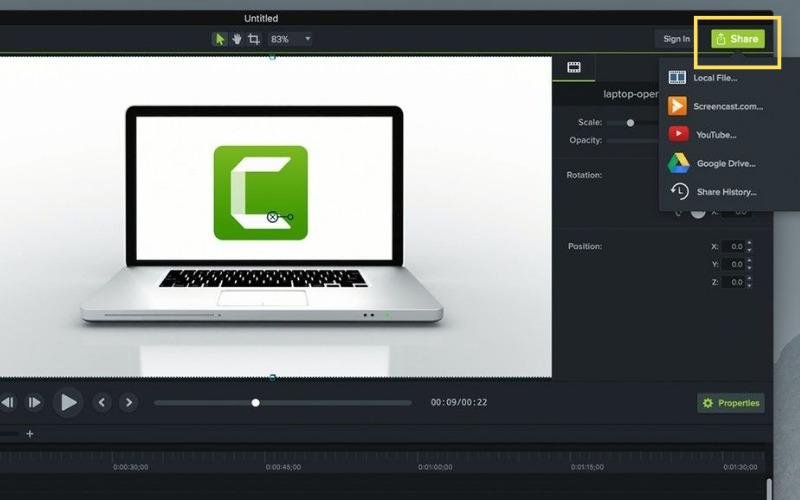Click the Share History clock icon
The width and height of the screenshot is (800, 500).
(680, 191)
